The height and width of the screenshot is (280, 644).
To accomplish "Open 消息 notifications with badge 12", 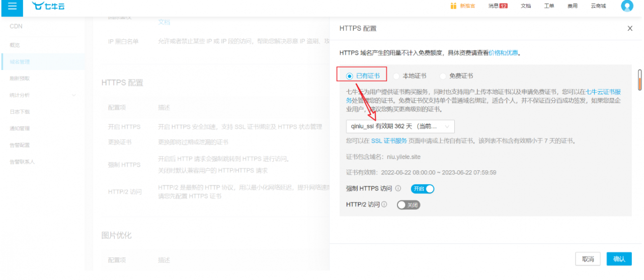I will coord(498,6).
